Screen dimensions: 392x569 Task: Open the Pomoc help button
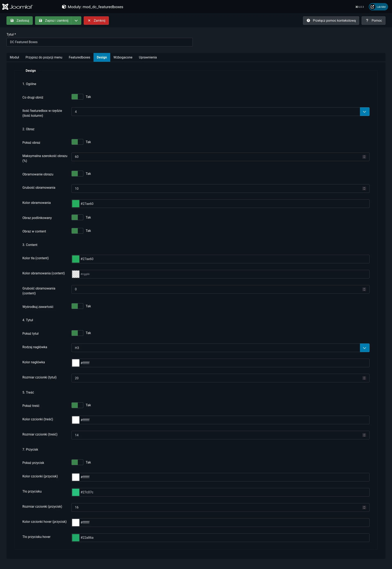point(373,21)
